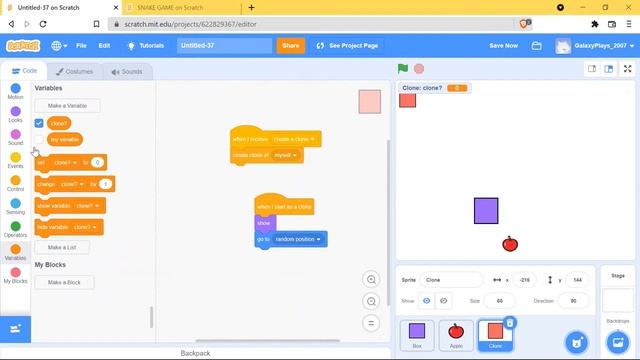Click Make a List button
This screenshot has height=360, width=640.
pos(62,247)
